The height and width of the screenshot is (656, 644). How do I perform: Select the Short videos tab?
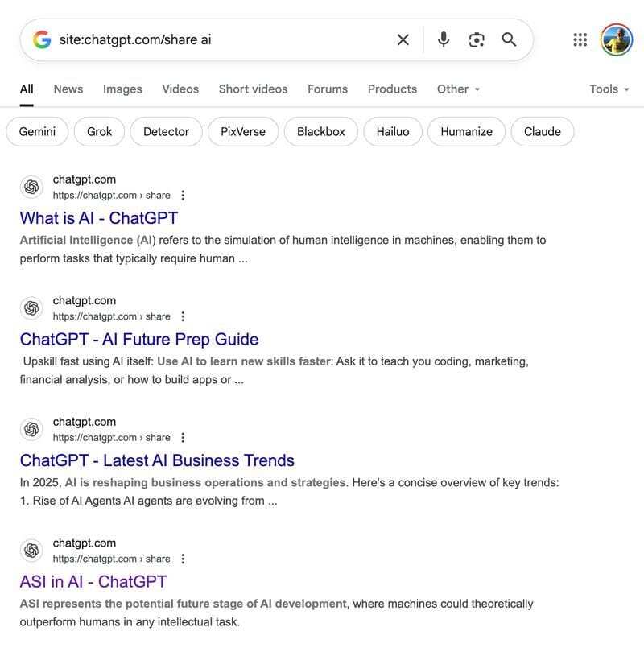pyautogui.click(x=253, y=89)
